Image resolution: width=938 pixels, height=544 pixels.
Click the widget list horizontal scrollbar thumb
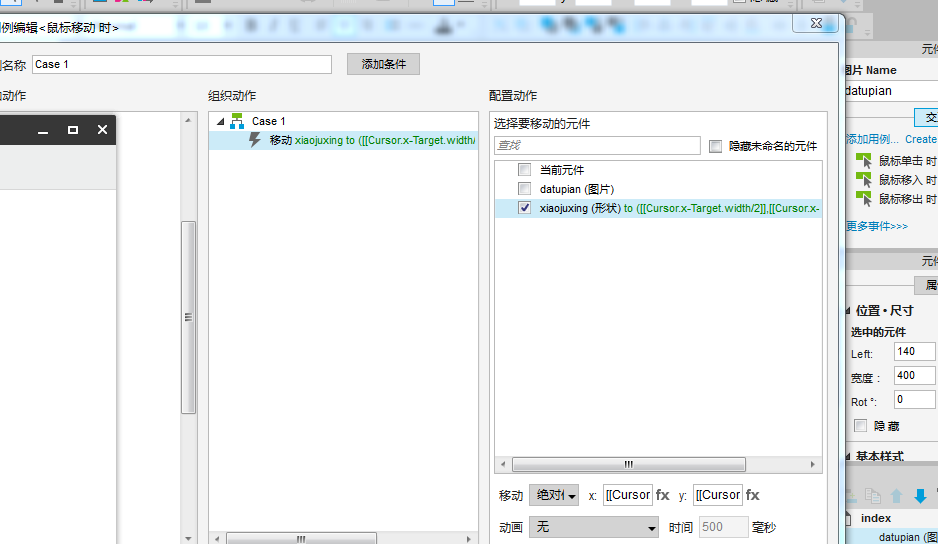point(629,464)
